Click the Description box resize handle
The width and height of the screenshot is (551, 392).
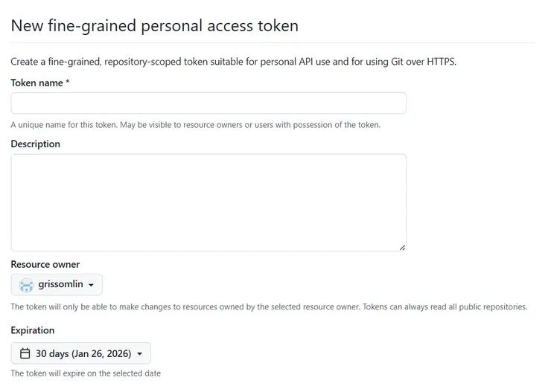402,247
